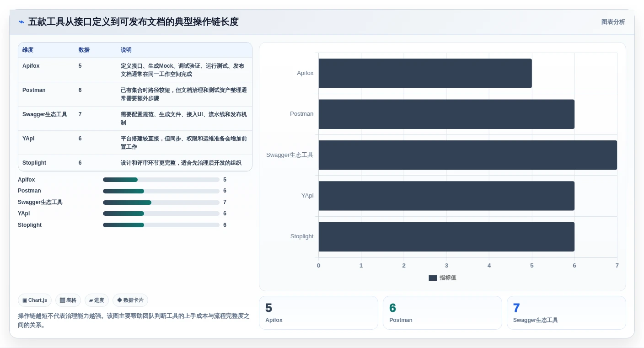Screen dimensions: 644x348
Task: Click the Swagger生态工具 progress bar
Action: pyautogui.click(x=161, y=203)
